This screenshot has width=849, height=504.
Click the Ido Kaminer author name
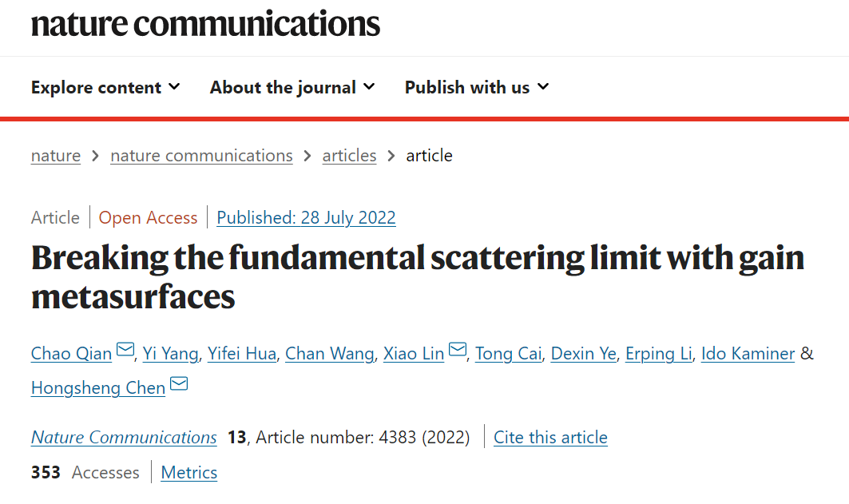pos(748,353)
